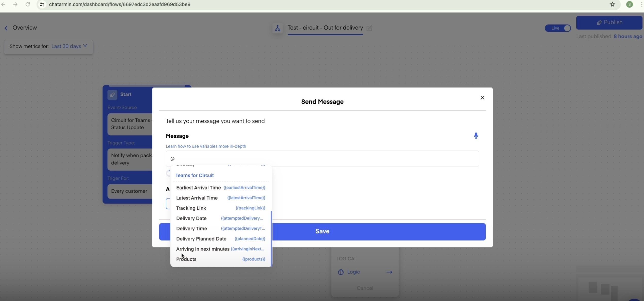644x301 pixels.
Task: Navigate forward in the browser
Action: pos(15,4)
